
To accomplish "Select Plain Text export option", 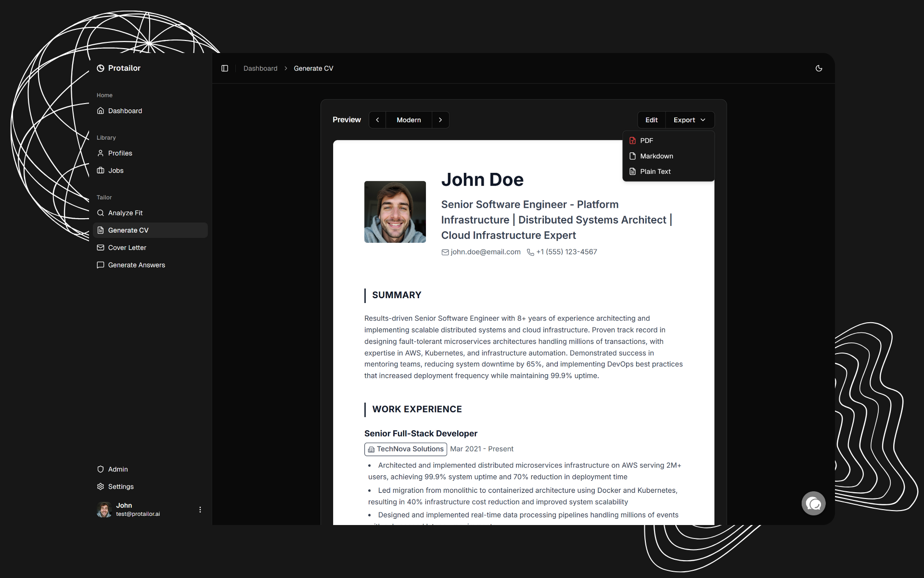I will coord(654,171).
